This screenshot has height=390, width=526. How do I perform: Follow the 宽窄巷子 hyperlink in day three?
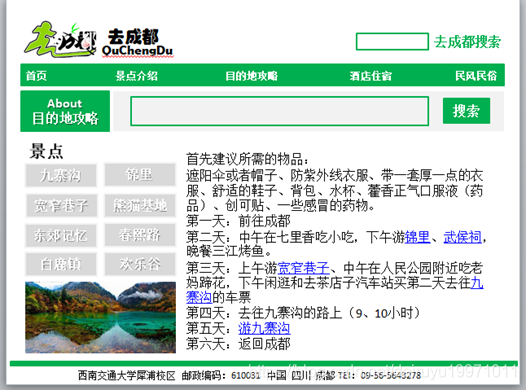[304, 268]
